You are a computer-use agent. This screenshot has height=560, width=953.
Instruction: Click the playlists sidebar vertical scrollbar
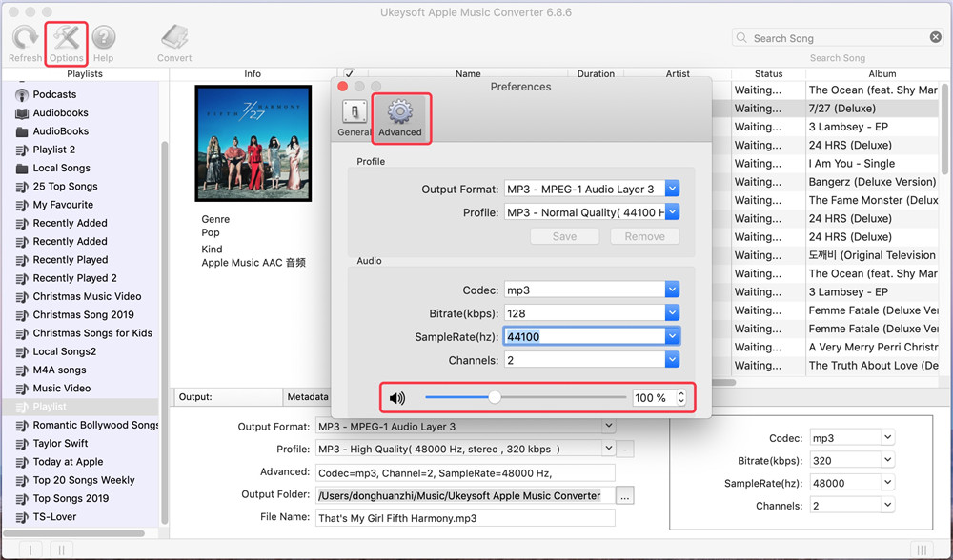click(x=164, y=331)
